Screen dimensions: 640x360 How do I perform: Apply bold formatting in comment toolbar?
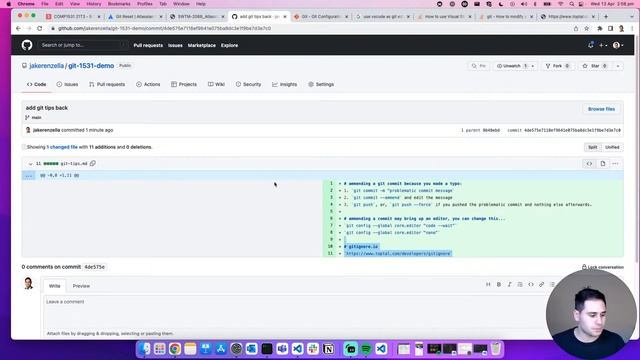click(499, 284)
